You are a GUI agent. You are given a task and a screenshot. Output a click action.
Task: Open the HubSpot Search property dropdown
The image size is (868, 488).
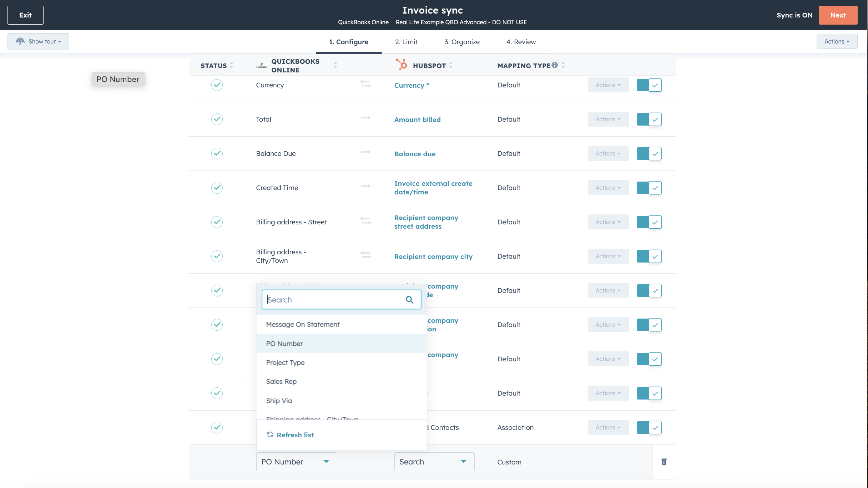(x=434, y=462)
